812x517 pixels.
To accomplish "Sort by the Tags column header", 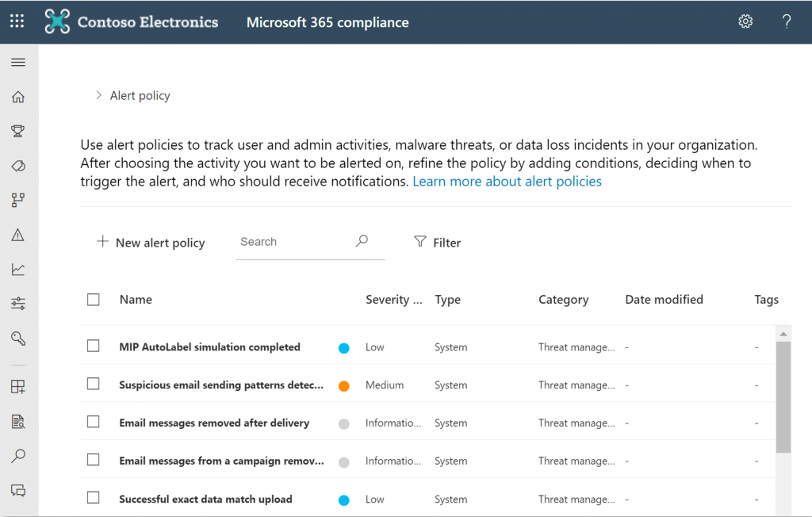I will 767,300.
